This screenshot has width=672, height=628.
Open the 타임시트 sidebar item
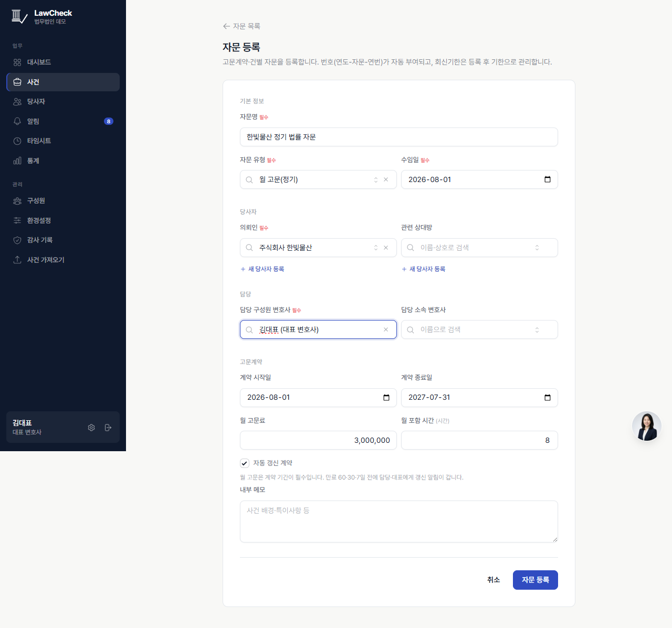(x=63, y=141)
